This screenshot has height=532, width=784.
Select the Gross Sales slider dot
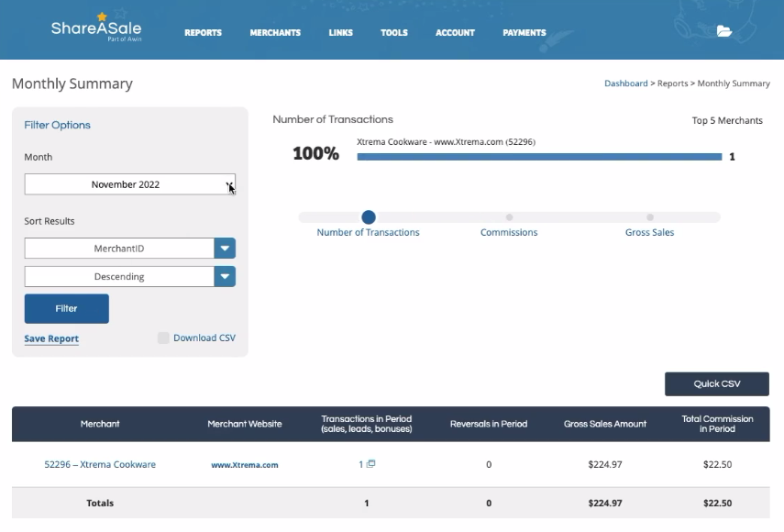pyautogui.click(x=650, y=217)
